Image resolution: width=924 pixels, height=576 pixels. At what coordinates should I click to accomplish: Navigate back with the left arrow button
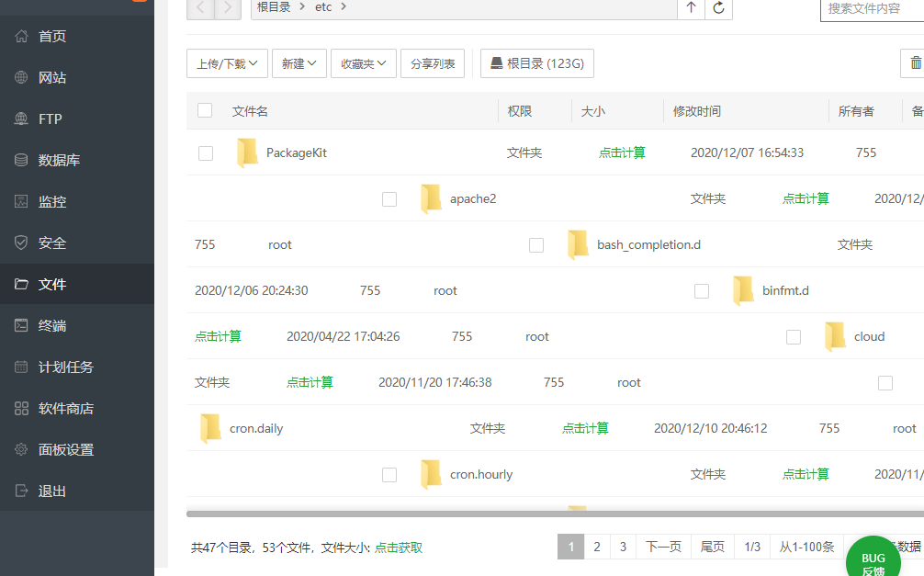[200, 7]
